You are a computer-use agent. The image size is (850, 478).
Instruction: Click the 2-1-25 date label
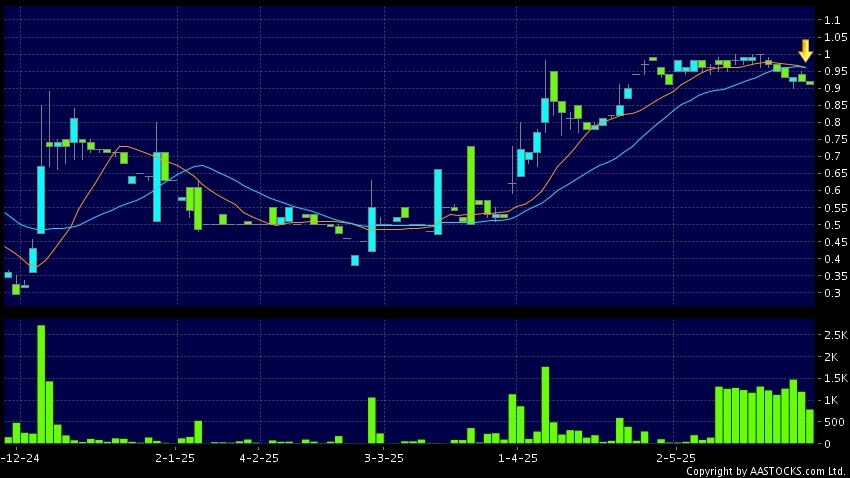pyautogui.click(x=175, y=458)
